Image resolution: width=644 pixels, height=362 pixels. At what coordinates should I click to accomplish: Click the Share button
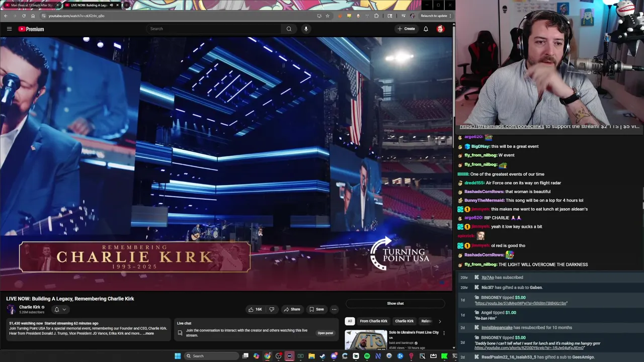[291, 309]
